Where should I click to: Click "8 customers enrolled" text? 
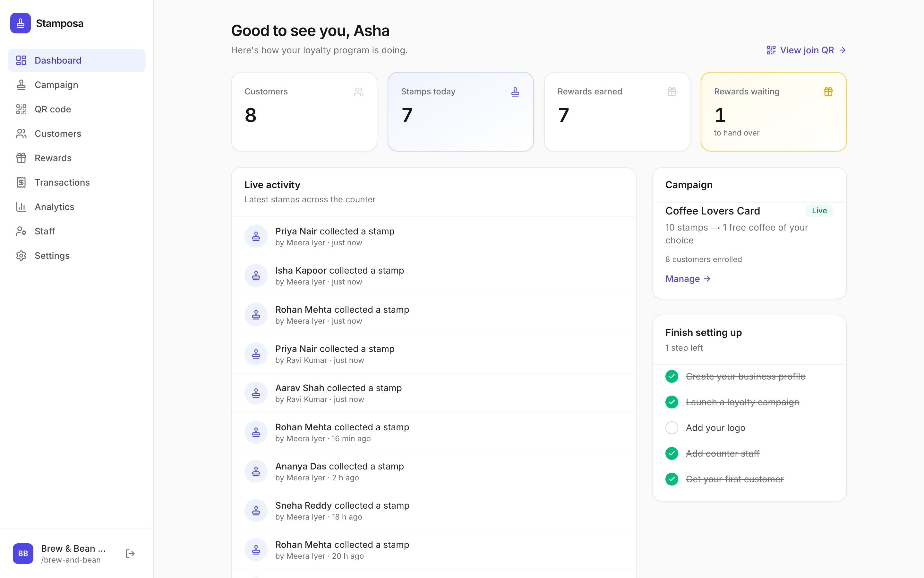point(703,259)
